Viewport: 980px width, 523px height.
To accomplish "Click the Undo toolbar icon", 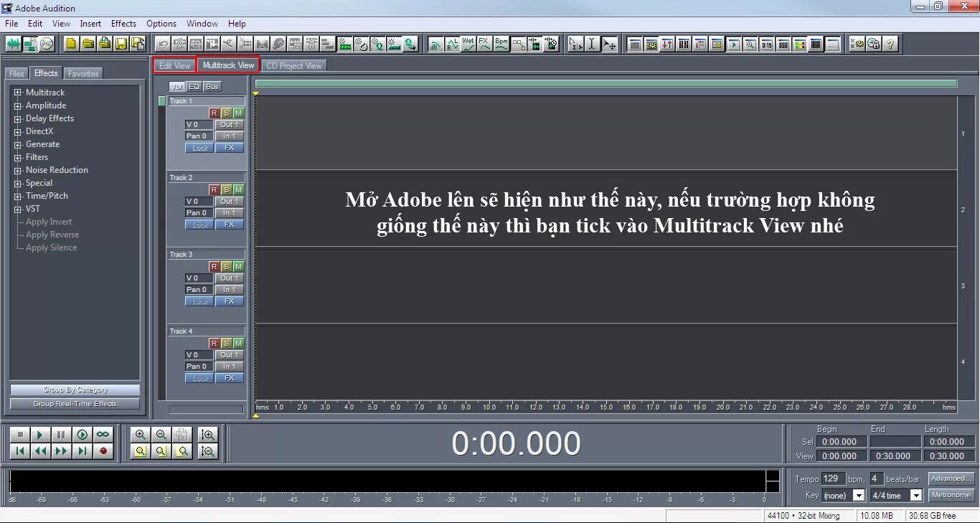I will [163, 44].
